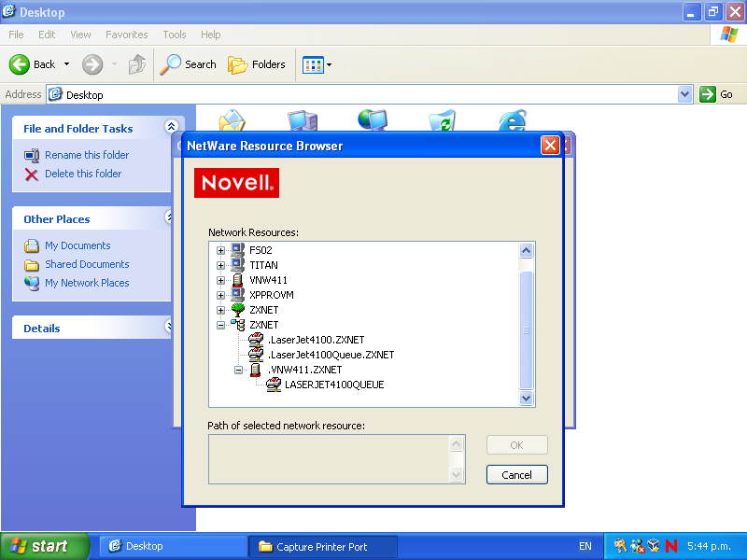This screenshot has width=747, height=560.
Task: Click the XPPROVM computer icon
Action: coord(237,295)
